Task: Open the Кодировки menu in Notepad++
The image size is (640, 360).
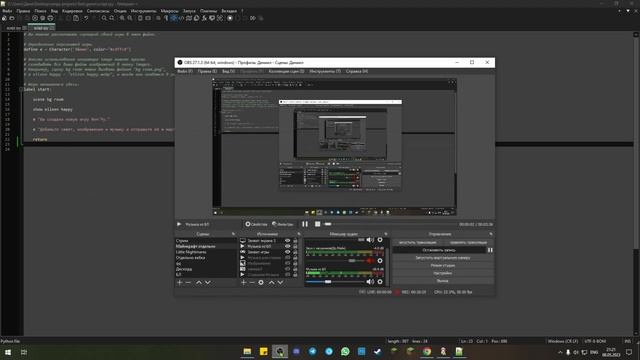Action: click(72, 11)
